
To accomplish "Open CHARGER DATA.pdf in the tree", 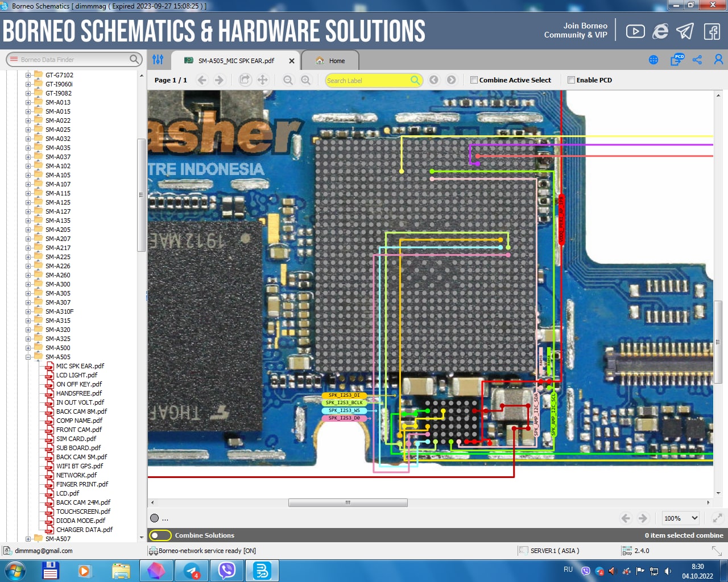I will 84,530.
